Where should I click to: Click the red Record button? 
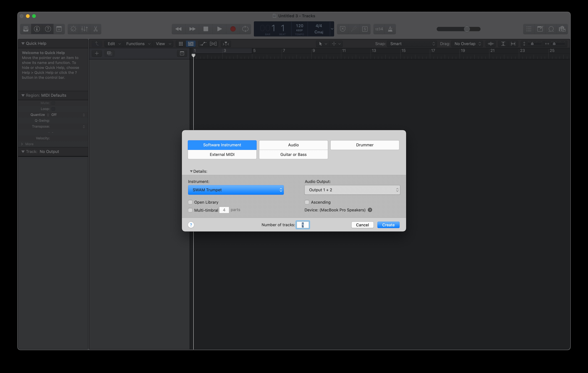[x=233, y=29]
